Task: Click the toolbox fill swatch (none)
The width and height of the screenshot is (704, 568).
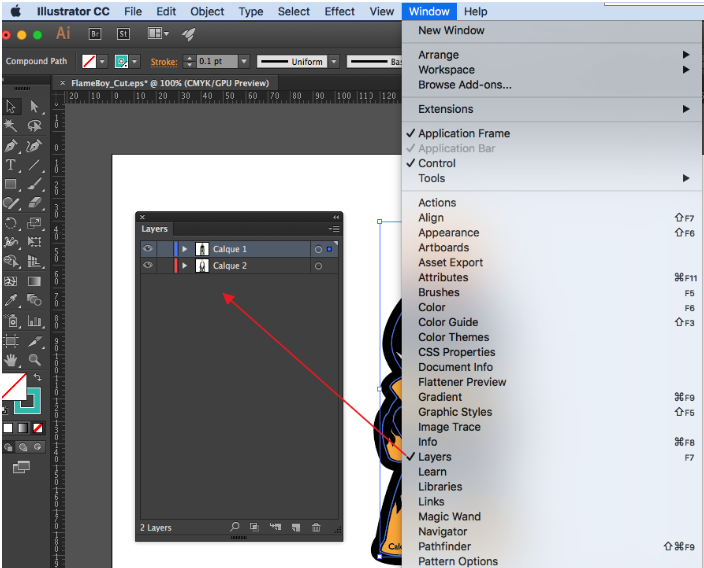Action: [x=13, y=387]
